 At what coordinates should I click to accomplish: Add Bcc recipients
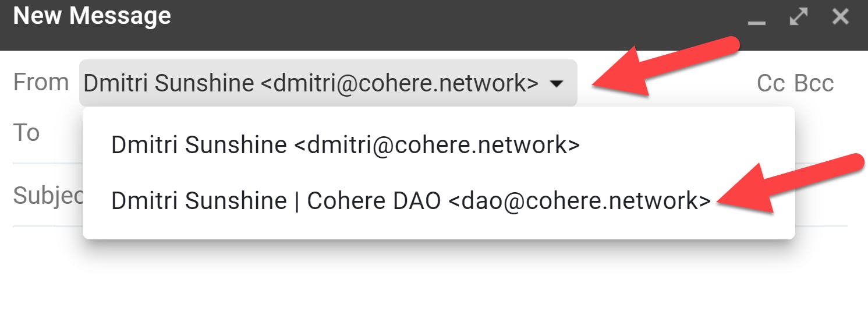[814, 83]
